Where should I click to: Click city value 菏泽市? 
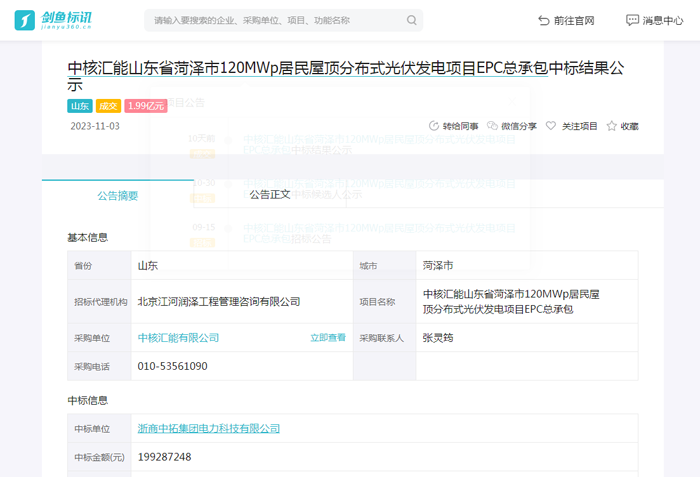pyautogui.click(x=438, y=266)
